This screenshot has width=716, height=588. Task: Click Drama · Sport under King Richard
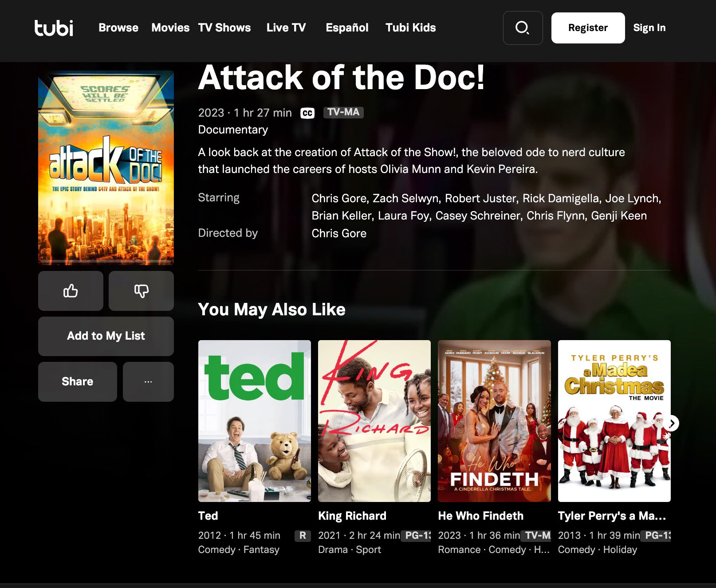tap(350, 549)
